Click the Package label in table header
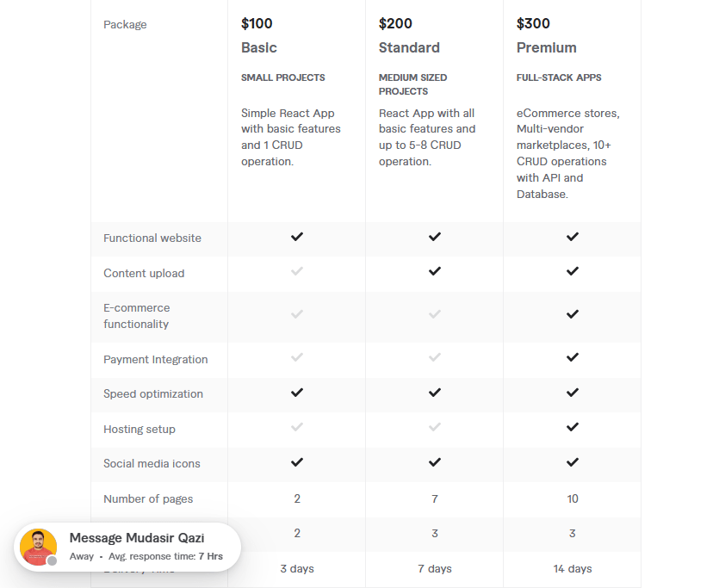719x588 pixels. 125,24
